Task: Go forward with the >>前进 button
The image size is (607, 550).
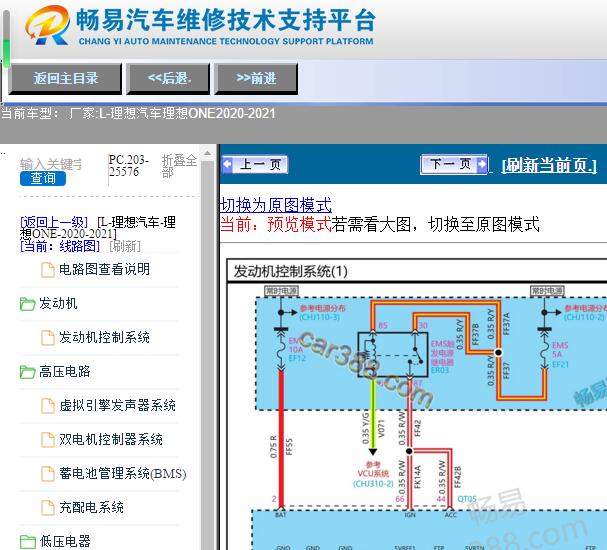Action: (256, 79)
